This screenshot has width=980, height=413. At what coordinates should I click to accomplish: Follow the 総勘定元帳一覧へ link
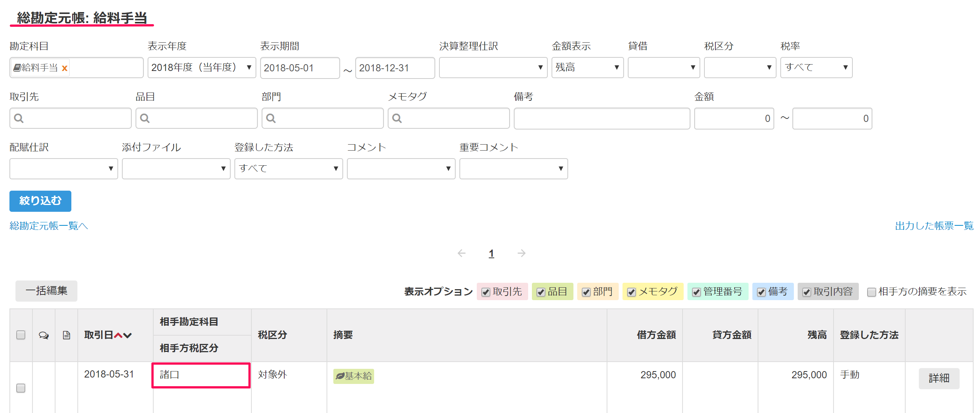pyautogui.click(x=49, y=226)
